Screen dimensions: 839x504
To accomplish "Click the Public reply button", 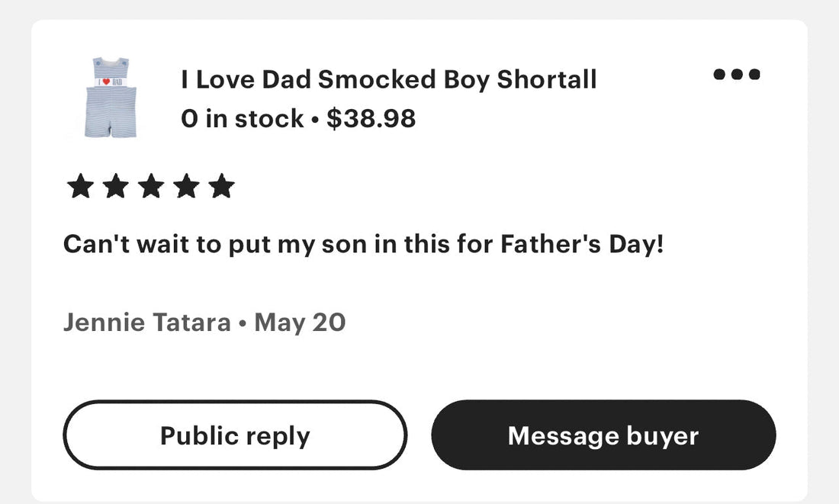I will [235, 435].
